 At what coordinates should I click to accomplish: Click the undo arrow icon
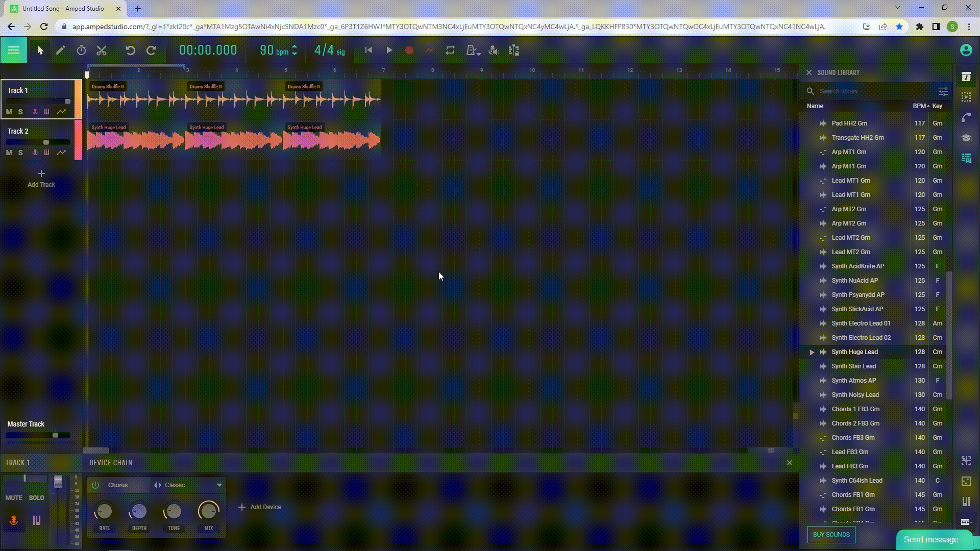coord(131,50)
